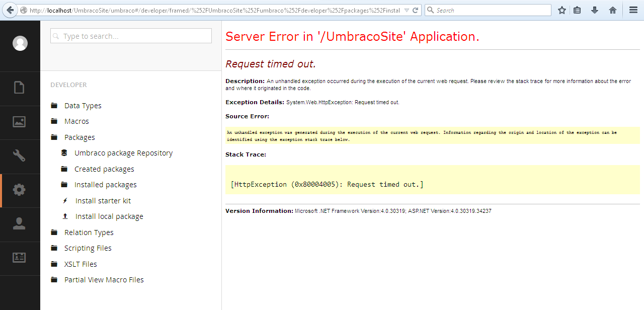Click the upload icon beside Install local package
644x310 pixels.
coord(65,216)
